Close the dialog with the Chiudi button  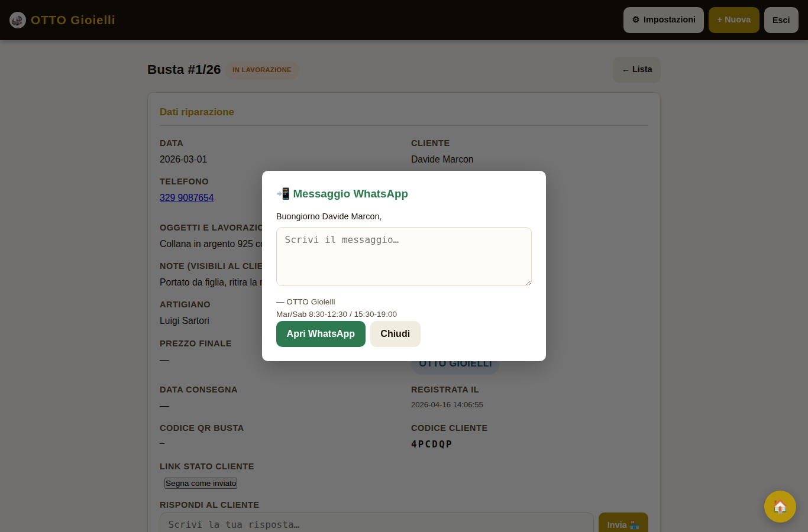(x=395, y=333)
